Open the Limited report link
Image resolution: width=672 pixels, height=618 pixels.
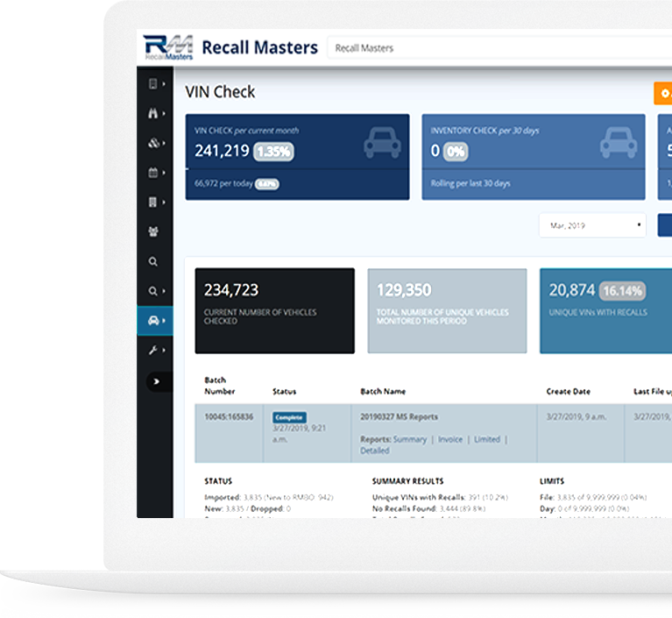pos(487,439)
